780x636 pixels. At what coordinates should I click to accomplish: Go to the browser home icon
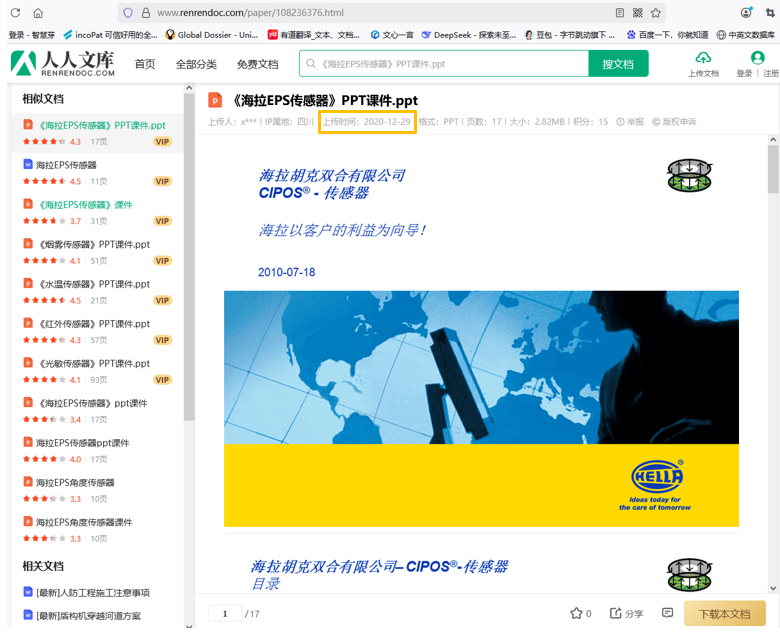click(38, 13)
